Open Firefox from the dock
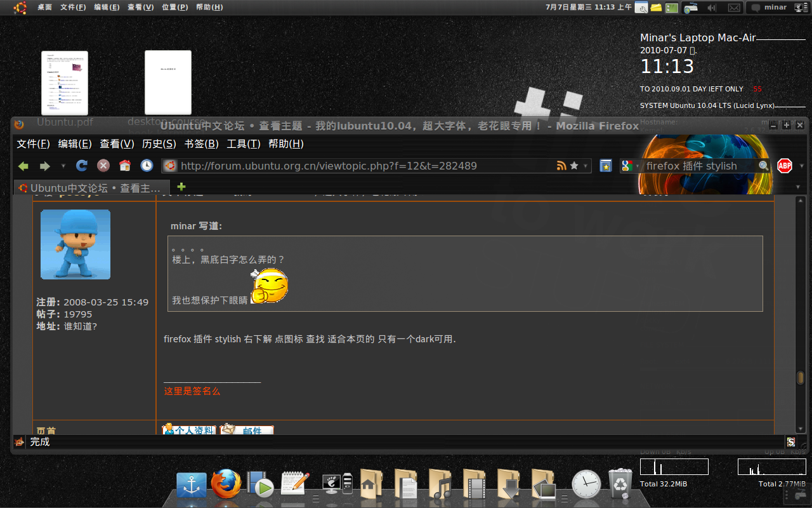The height and width of the screenshot is (508, 812). [x=226, y=484]
